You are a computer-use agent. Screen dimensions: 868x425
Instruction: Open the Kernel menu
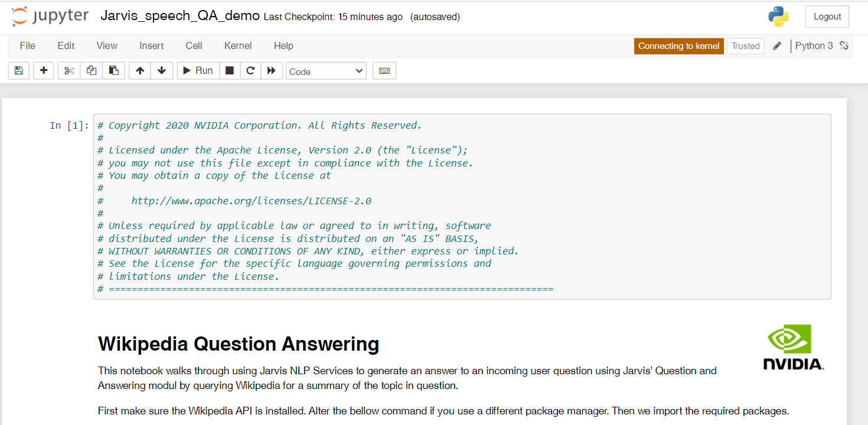[238, 45]
